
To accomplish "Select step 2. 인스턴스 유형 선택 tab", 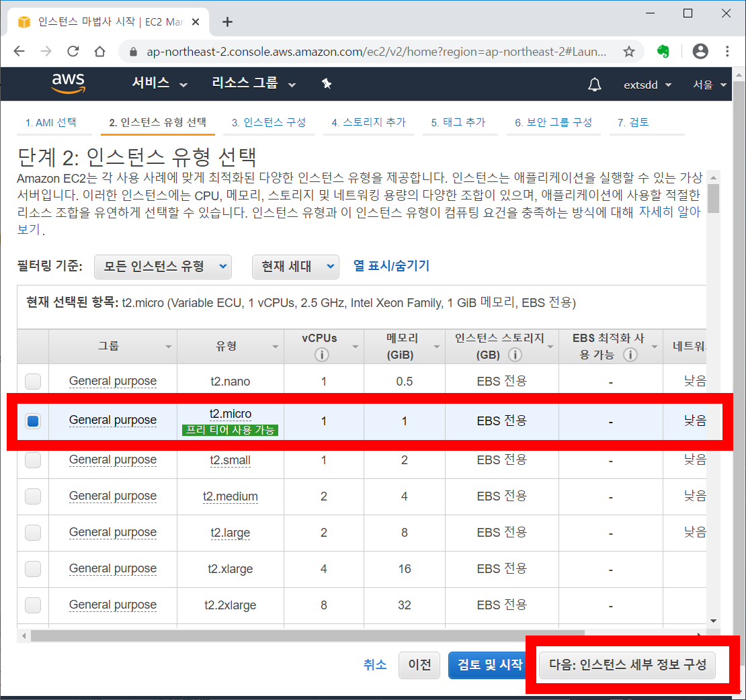I will click(x=157, y=123).
